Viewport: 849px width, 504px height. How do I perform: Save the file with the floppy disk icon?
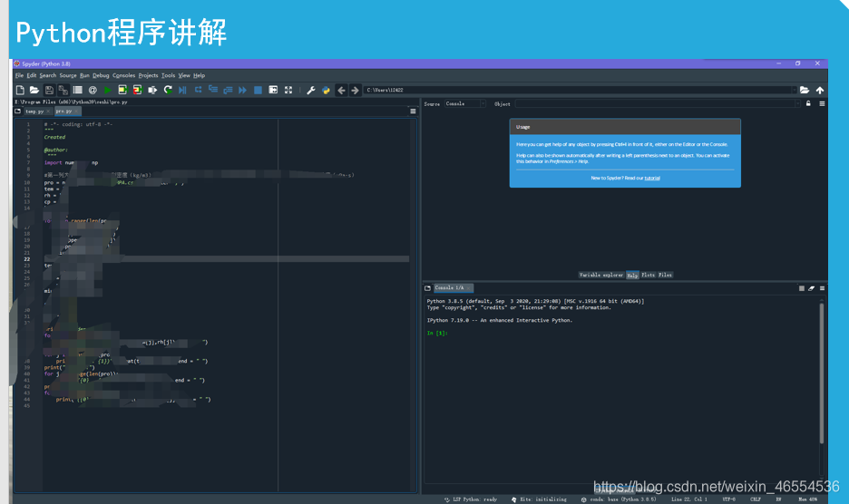pos(49,91)
